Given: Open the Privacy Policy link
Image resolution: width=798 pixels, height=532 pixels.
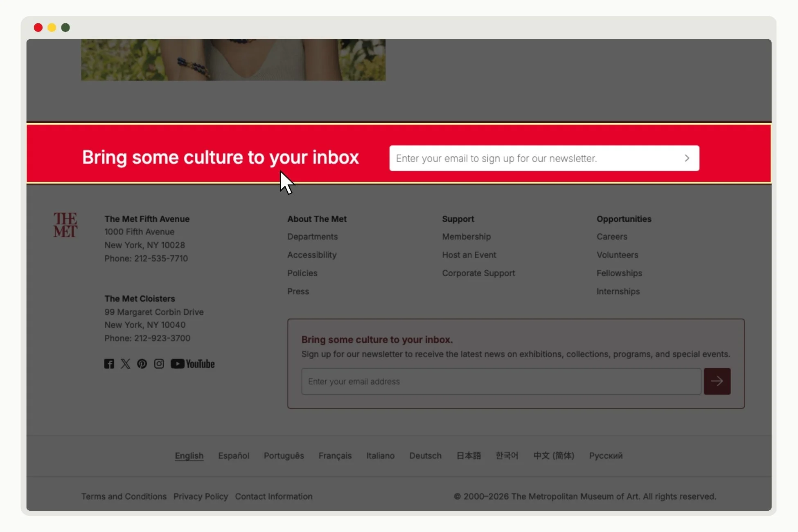Looking at the screenshot, I should point(201,496).
